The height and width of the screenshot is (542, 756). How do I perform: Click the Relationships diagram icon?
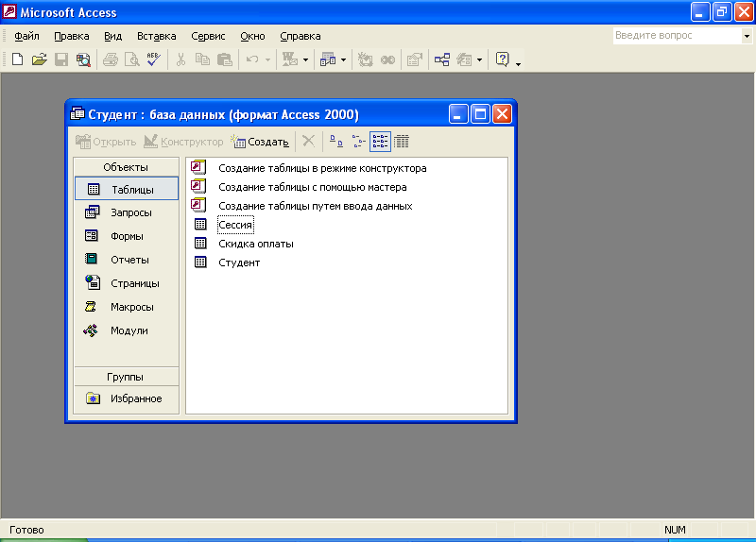click(442, 59)
